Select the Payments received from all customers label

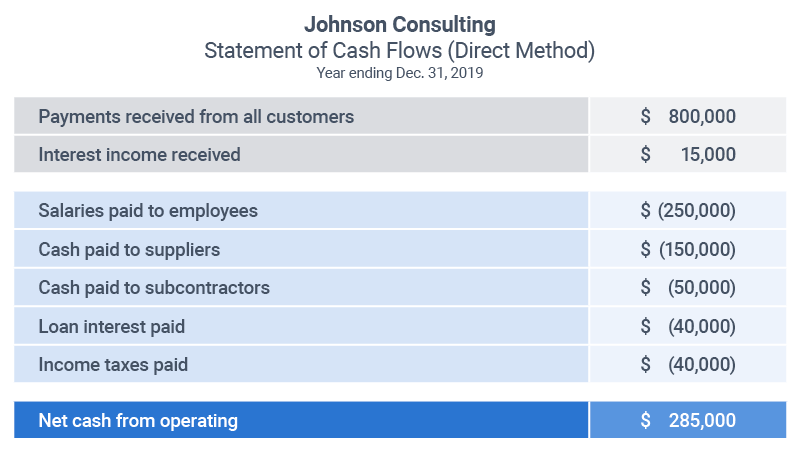(196, 117)
